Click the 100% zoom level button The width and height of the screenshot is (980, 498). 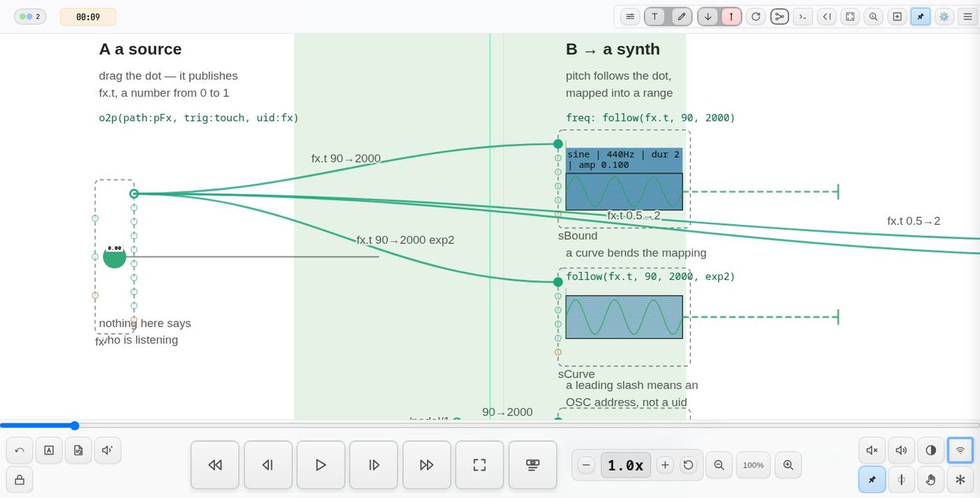point(753,465)
